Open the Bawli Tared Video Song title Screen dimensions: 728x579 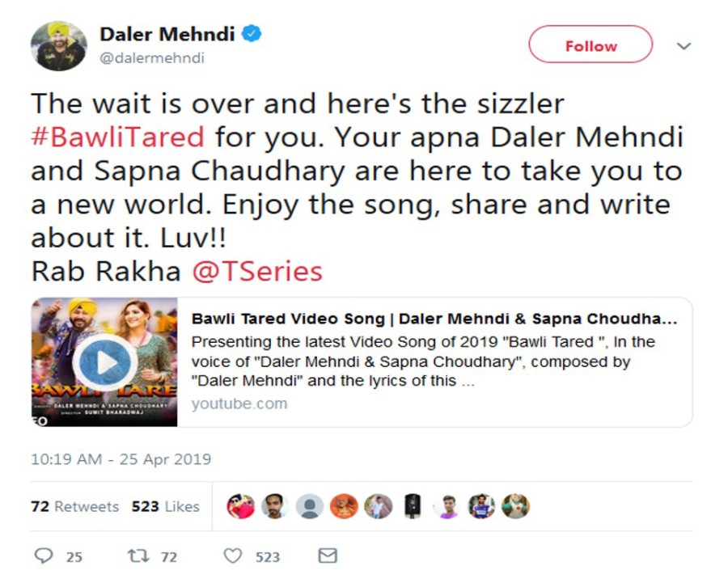click(434, 319)
